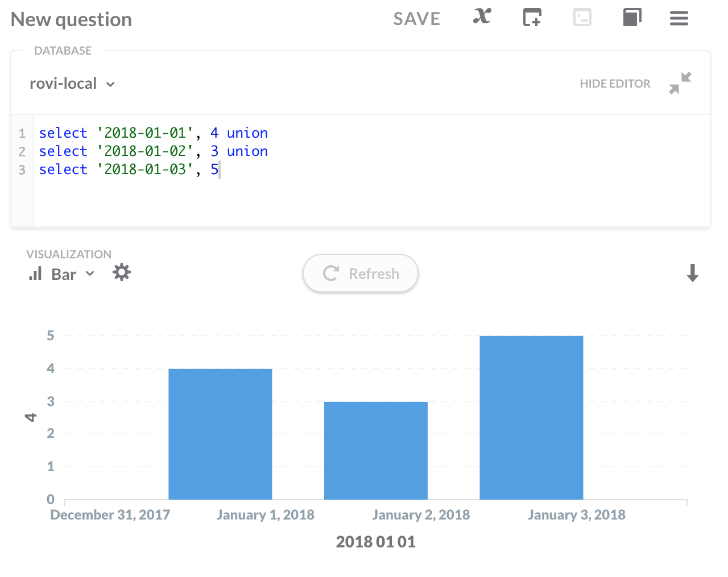Screen dimensions: 728x577
Task: Click the SAVE button
Action: (x=416, y=18)
